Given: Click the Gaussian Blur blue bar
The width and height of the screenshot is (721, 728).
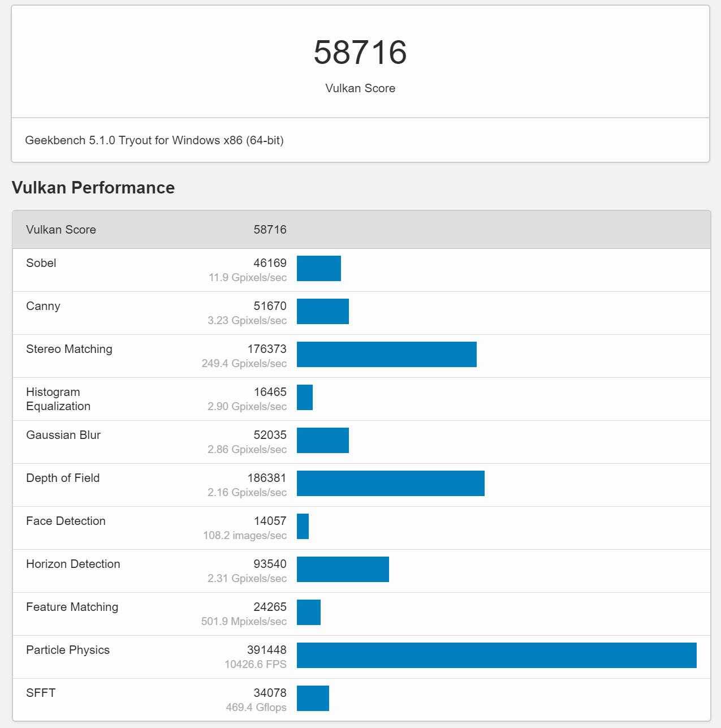Looking at the screenshot, I should (x=323, y=440).
